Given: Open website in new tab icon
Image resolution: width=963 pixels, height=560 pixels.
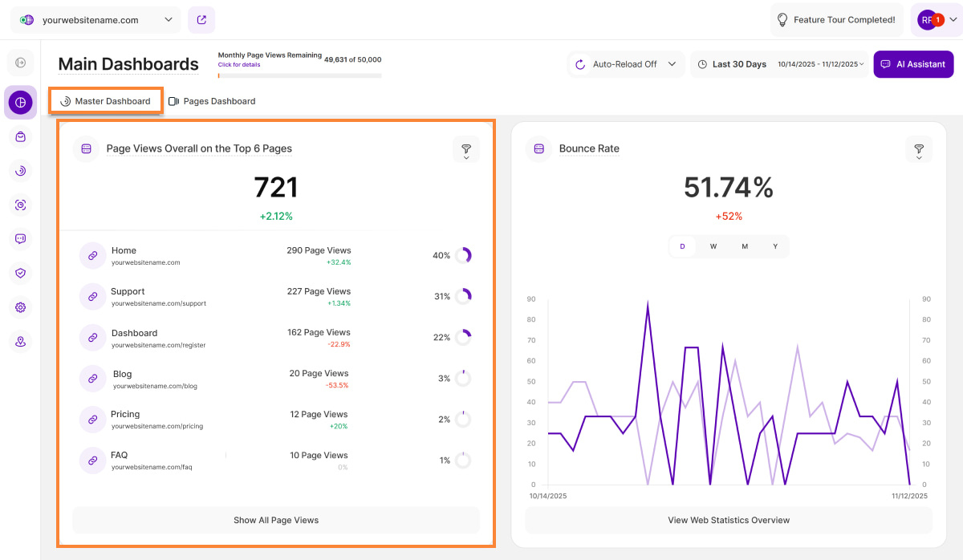Looking at the screenshot, I should point(201,20).
